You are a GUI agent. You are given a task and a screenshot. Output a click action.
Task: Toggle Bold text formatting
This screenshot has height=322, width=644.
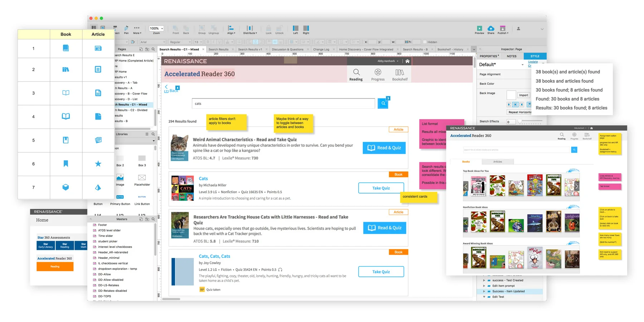[208, 42]
